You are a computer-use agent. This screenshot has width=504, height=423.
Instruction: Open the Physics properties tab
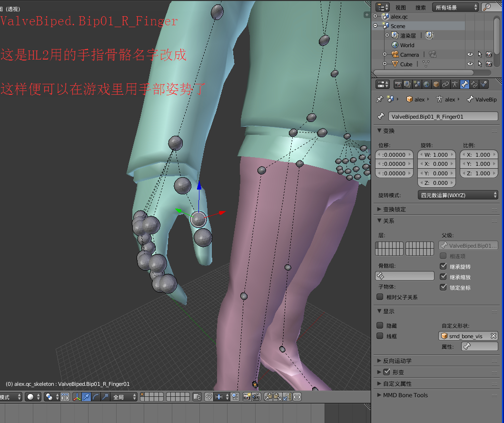[x=484, y=84]
